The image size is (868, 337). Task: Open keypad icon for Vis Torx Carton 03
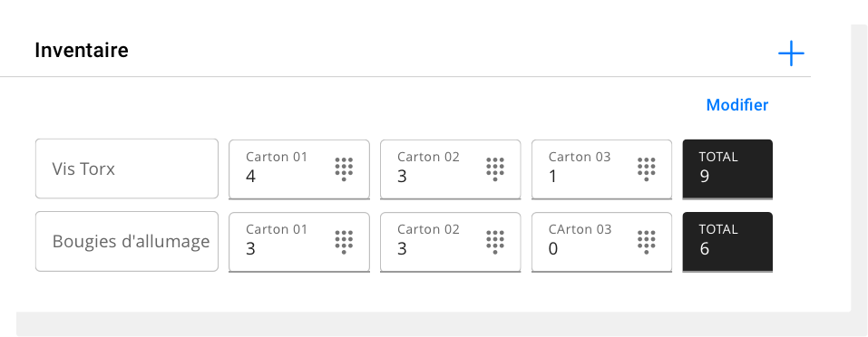coord(646,169)
